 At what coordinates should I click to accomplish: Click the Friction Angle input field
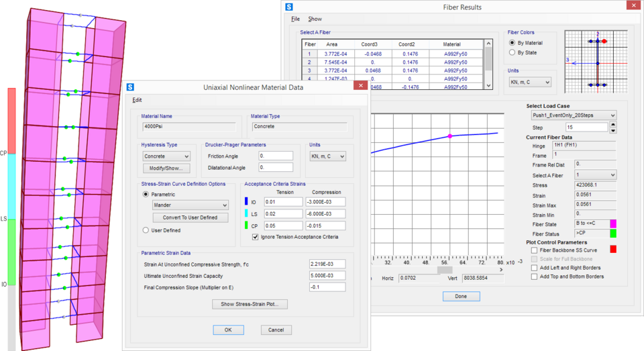pos(276,156)
